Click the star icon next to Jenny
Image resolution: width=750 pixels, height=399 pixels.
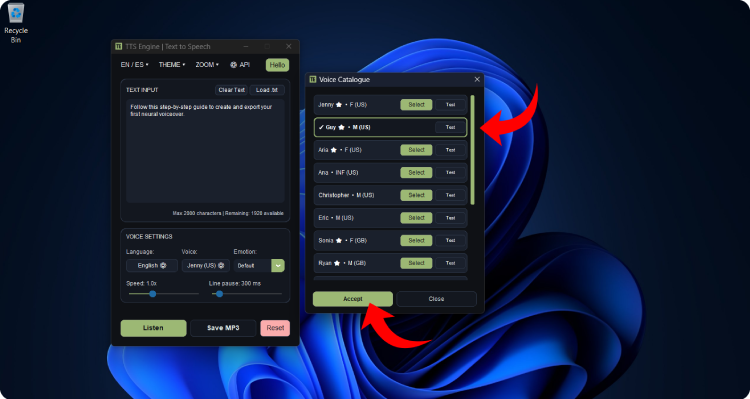point(339,105)
